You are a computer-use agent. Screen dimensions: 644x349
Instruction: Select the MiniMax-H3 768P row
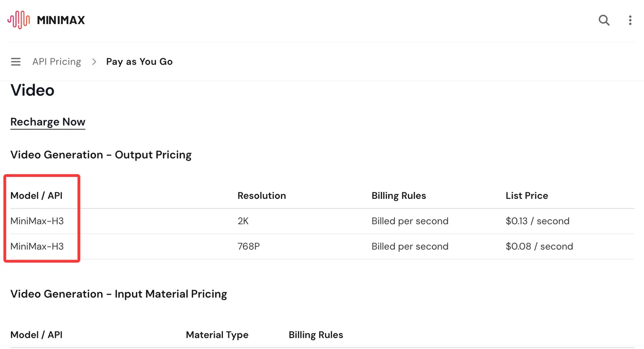pyautogui.click(x=322, y=247)
